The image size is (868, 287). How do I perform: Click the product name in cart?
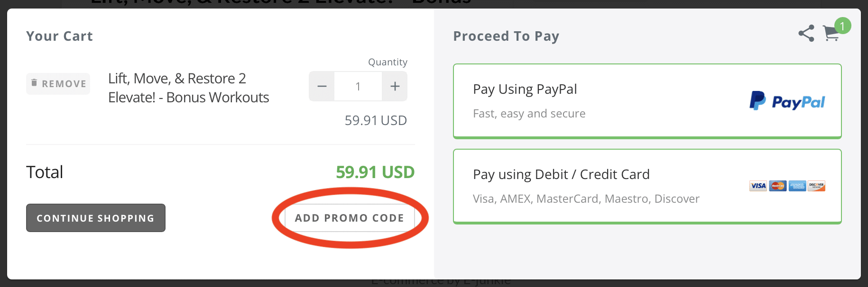pyautogui.click(x=189, y=88)
